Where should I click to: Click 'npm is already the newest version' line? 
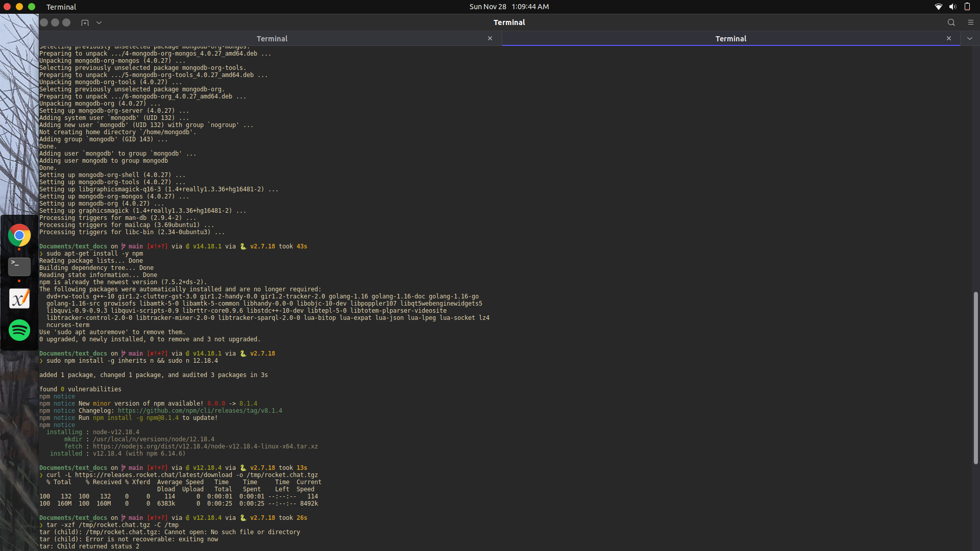[x=123, y=282]
